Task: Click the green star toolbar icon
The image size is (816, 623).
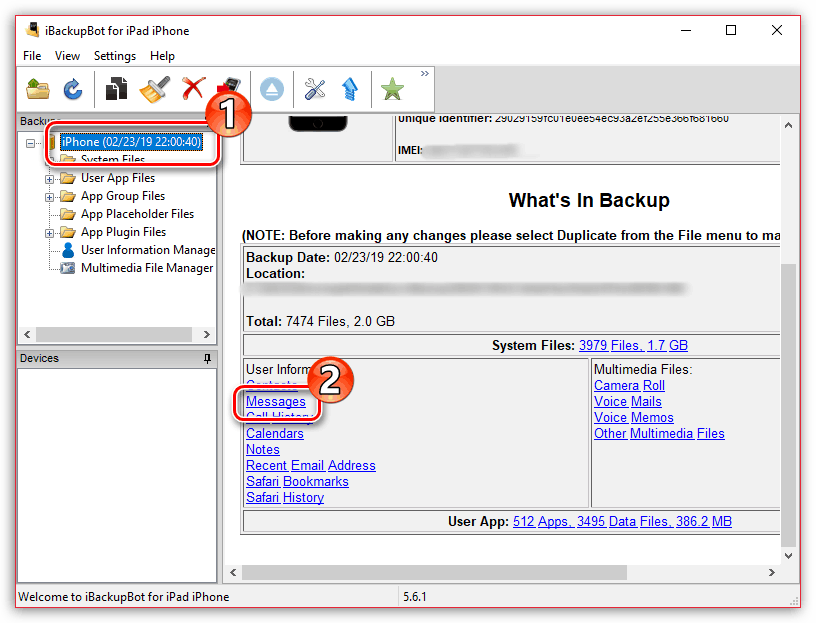Action: pyautogui.click(x=392, y=88)
